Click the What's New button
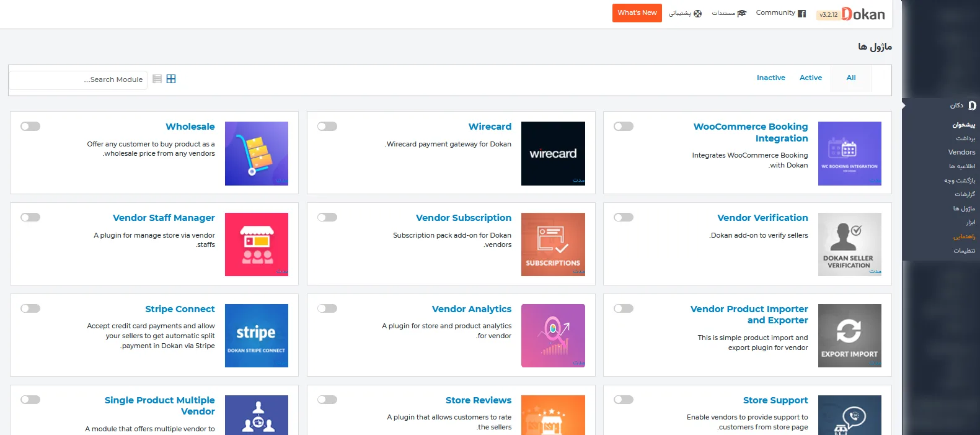Viewport: 980px width, 435px height. tap(637, 13)
